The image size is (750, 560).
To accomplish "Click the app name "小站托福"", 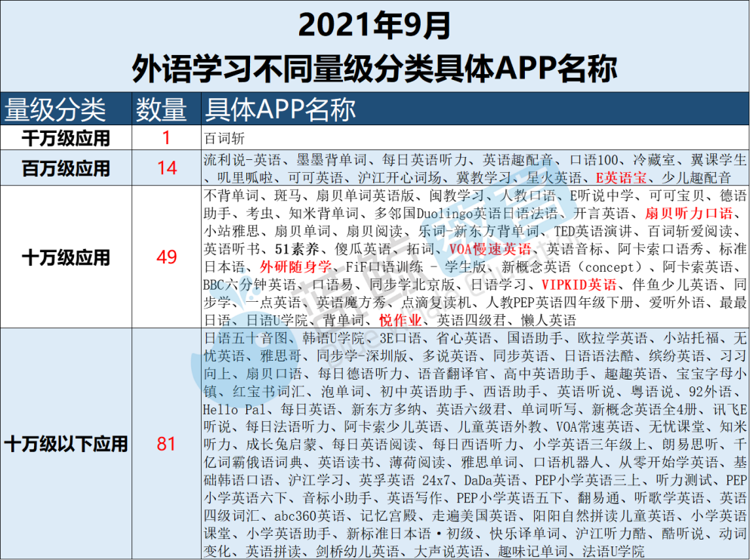I will point(690,338).
